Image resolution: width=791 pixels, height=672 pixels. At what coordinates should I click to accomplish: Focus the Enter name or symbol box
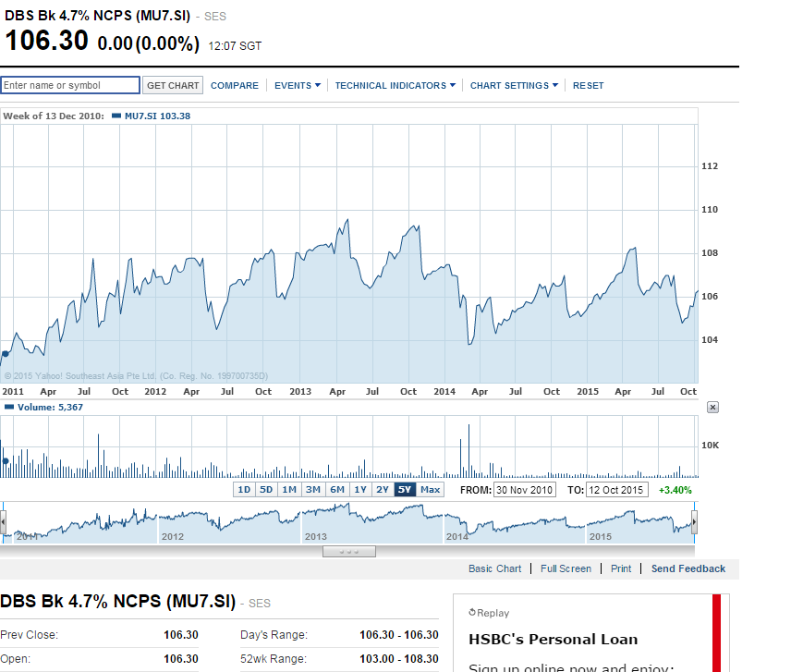pos(70,86)
